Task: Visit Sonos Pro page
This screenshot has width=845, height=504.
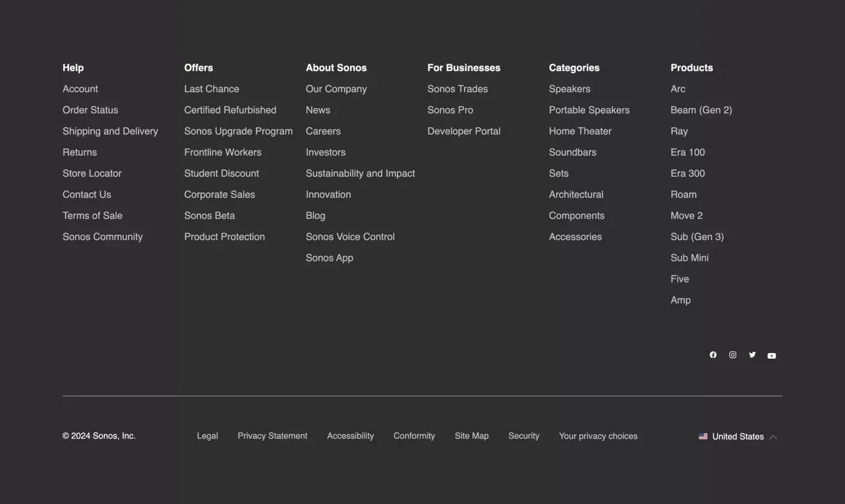Action: coord(450,110)
